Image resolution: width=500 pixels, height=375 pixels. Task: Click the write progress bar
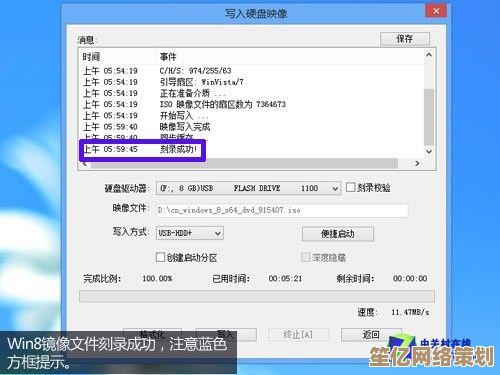click(257, 296)
